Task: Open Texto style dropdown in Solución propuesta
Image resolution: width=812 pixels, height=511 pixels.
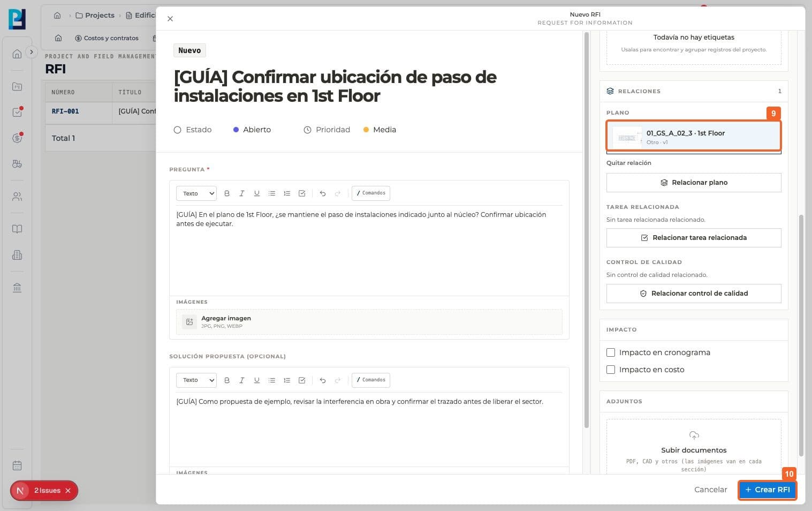Action: tap(196, 380)
